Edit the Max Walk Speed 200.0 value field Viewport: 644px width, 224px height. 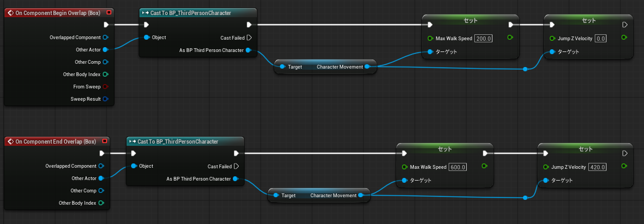(x=483, y=39)
